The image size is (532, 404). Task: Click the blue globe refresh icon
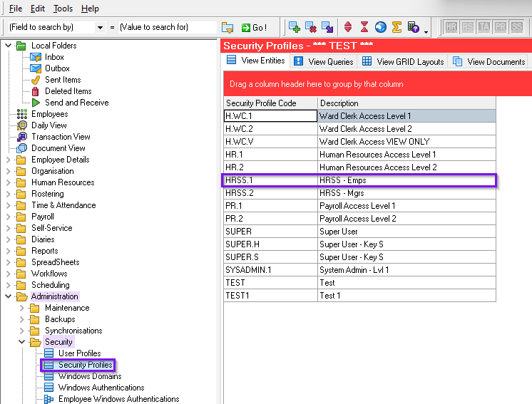click(380, 27)
